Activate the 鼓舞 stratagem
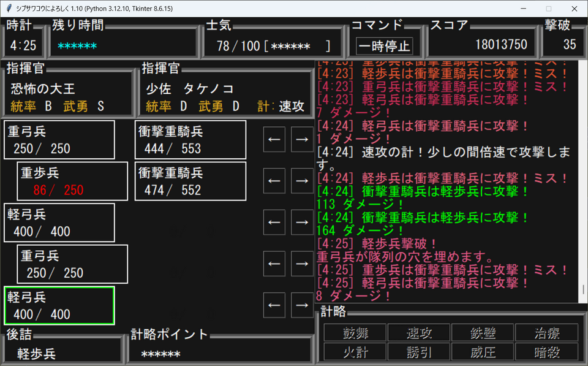This screenshot has height=366, width=588. [355, 333]
